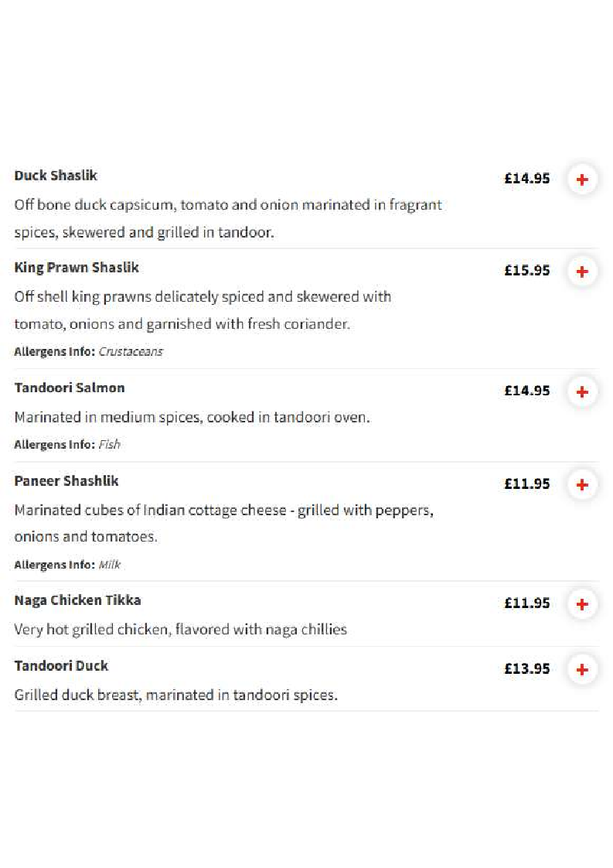Click the £13.95 Tandoori Duck price
Image resolution: width=613 pixels, height=868 pixels.
tap(526, 668)
